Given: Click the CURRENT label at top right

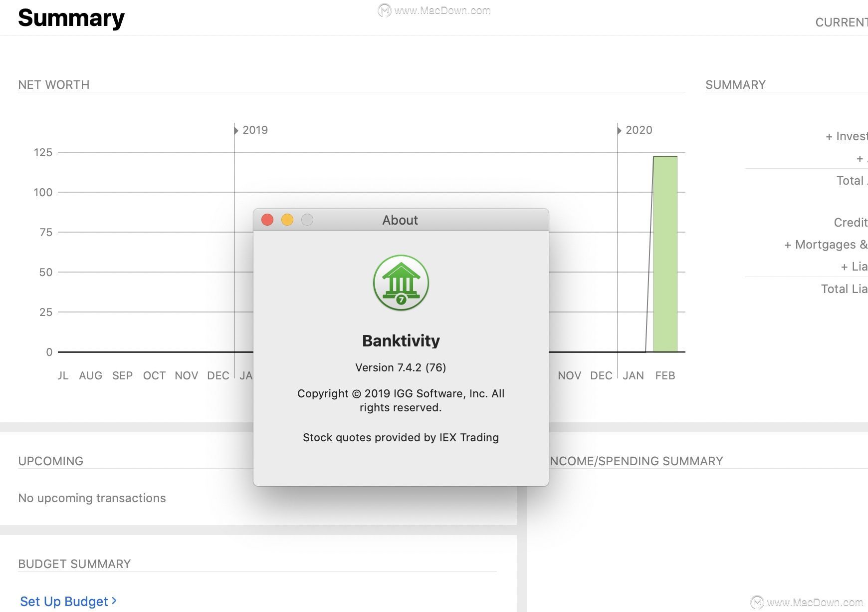Looking at the screenshot, I should click(x=842, y=22).
